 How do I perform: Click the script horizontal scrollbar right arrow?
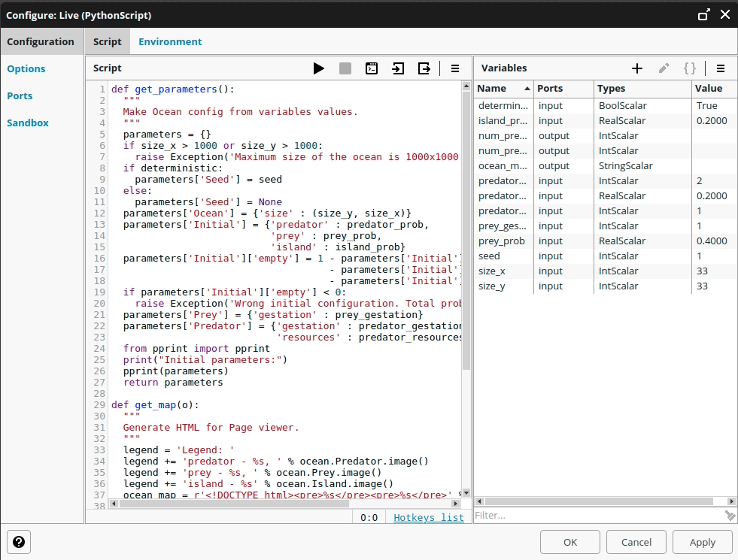click(455, 504)
